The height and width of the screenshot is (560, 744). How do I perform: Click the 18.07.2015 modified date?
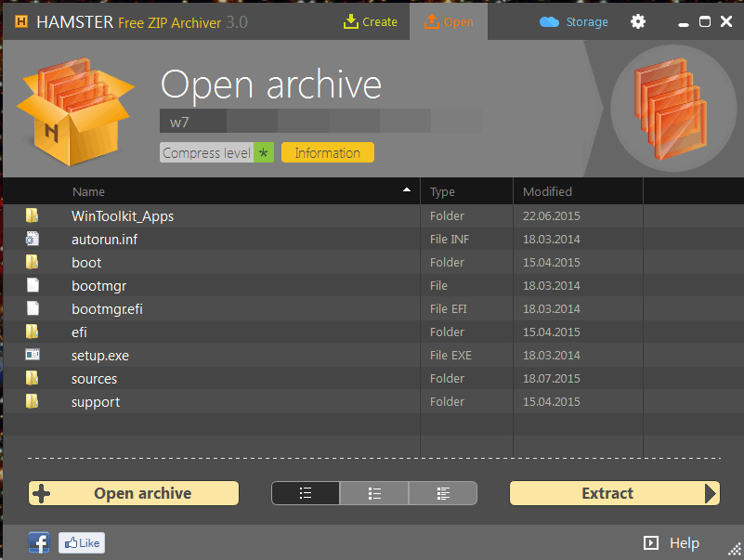pyautogui.click(x=552, y=379)
